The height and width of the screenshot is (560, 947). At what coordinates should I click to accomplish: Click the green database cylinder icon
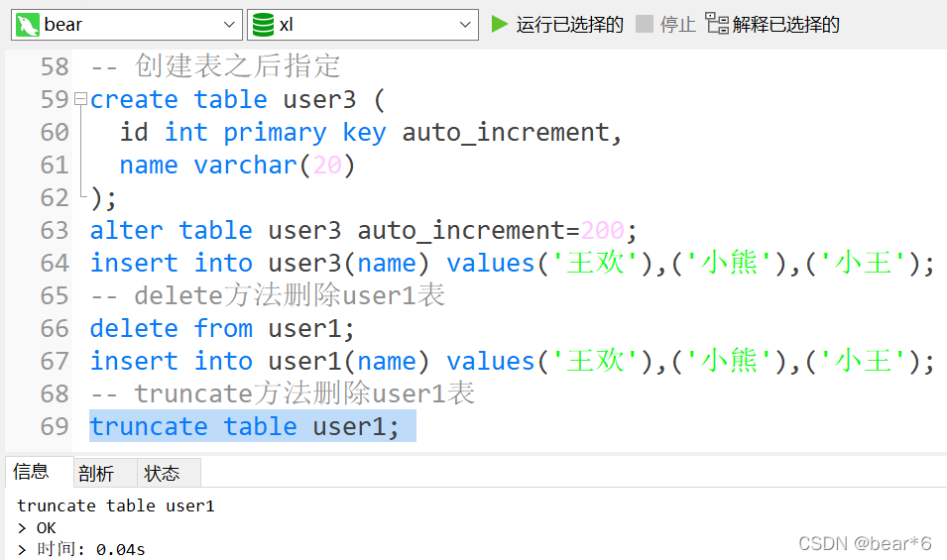tap(263, 25)
